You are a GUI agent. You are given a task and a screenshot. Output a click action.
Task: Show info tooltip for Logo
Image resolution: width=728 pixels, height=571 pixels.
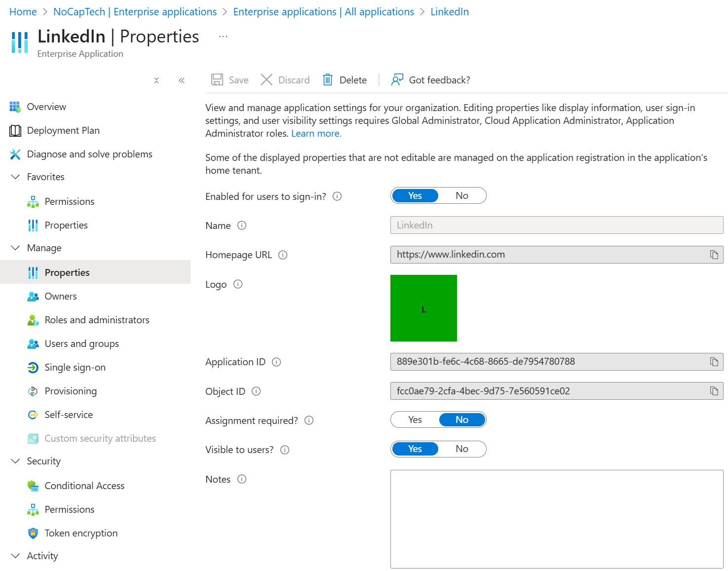coord(238,284)
